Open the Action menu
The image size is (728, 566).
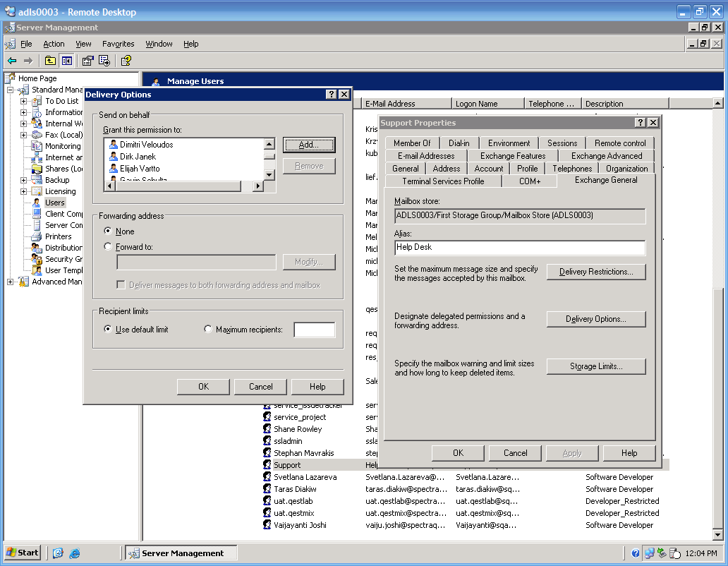coord(54,44)
